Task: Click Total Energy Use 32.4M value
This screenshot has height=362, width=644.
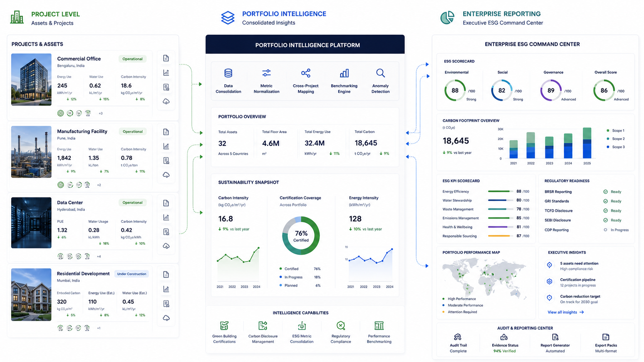Action: click(x=315, y=143)
